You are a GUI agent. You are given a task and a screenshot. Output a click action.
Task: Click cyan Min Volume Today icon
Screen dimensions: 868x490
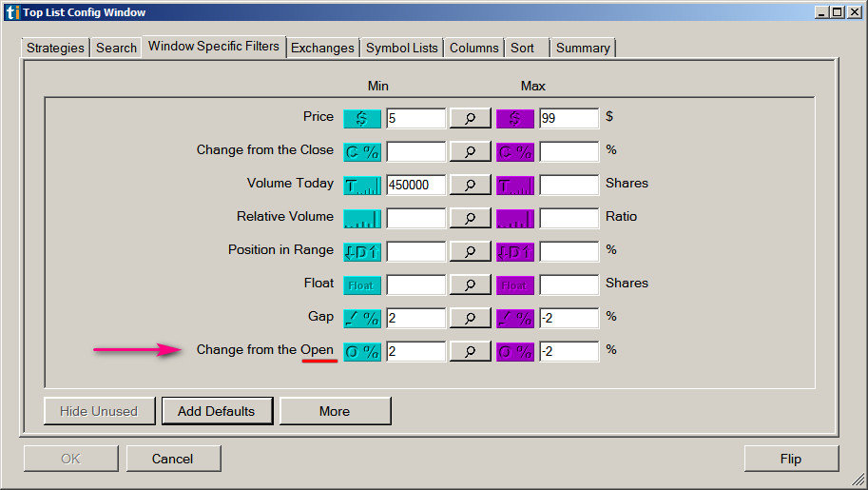click(362, 186)
